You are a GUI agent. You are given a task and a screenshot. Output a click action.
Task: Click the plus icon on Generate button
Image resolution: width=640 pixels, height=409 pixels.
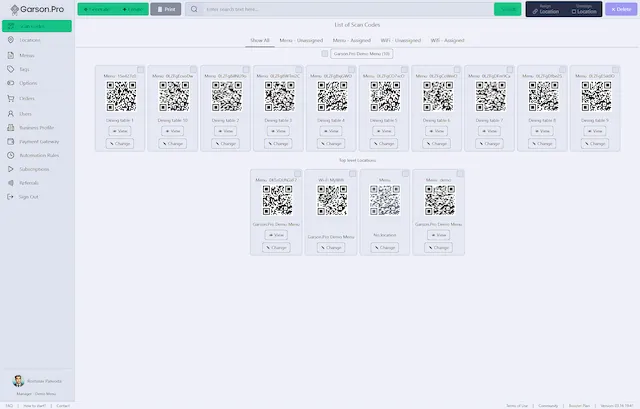(x=86, y=9)
